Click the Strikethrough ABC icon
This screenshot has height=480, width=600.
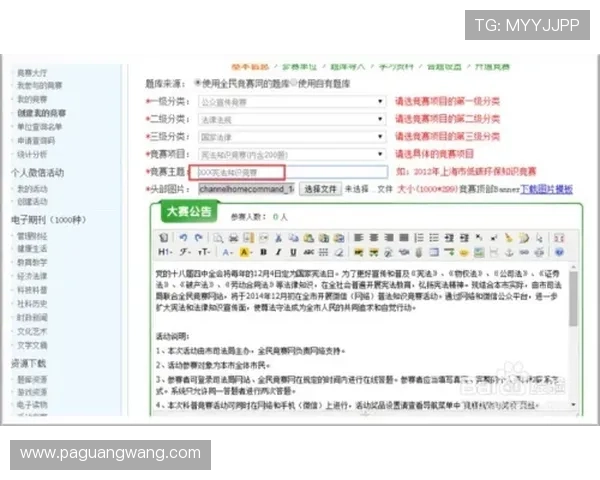click(x=308, y=252)
